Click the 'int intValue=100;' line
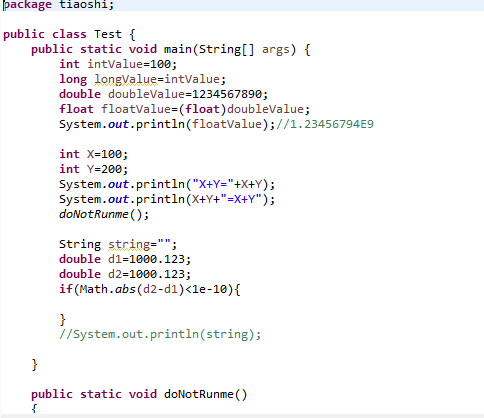Screen dimensions: 484x418 pos(118,64)
